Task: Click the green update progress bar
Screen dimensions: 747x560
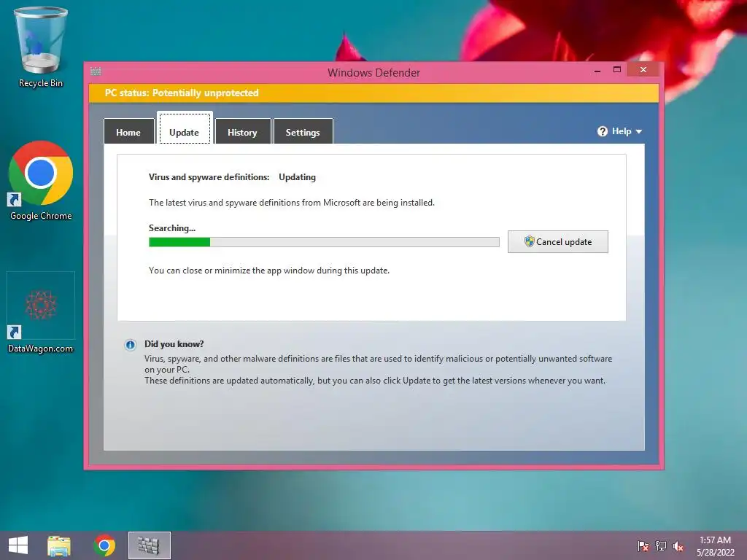Action: pos(324,242)
